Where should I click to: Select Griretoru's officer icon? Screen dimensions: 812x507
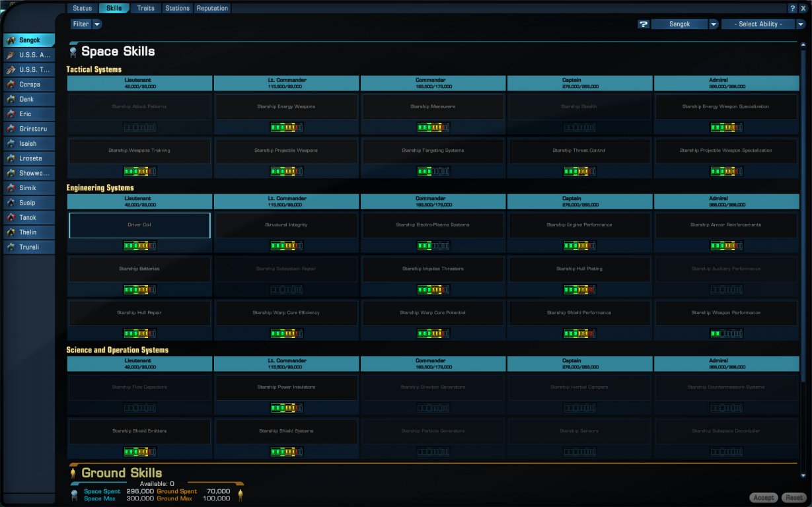tap(11, 129)
